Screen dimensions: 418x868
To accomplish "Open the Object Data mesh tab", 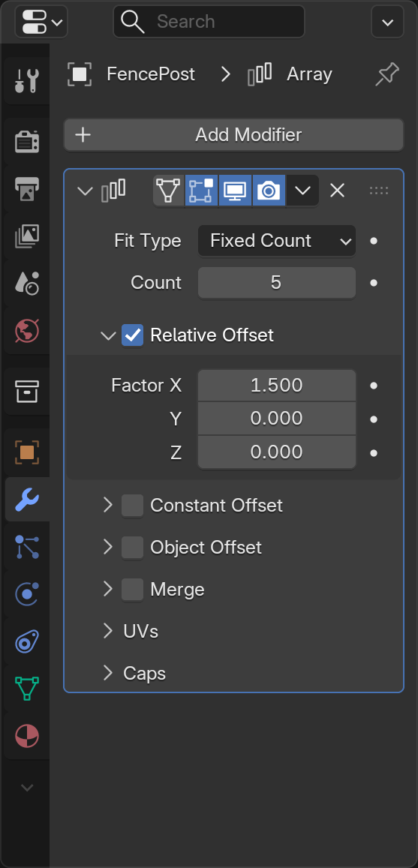I will click(x=26, y=689).
